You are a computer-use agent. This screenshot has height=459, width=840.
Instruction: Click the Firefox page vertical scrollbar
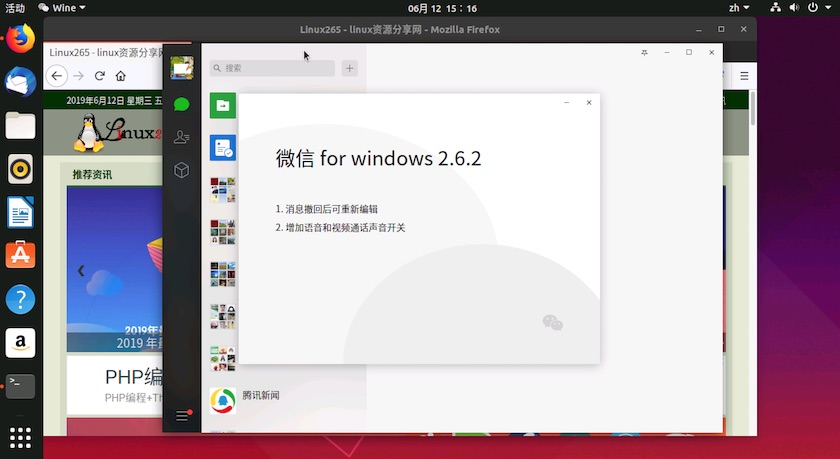(753, 109)
